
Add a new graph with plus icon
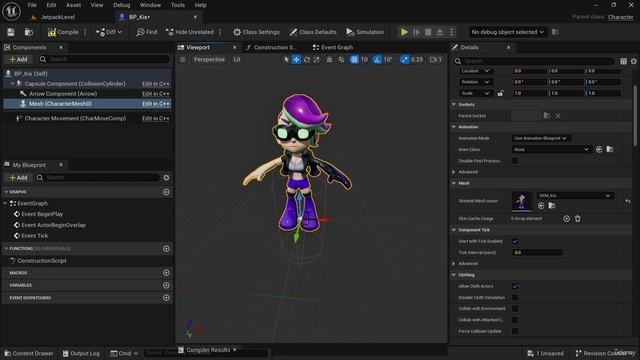coord(166,192)
